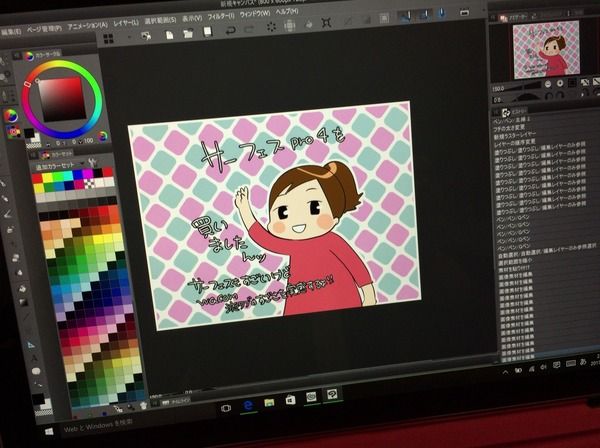Click the Navigator rotation angle value field
The height and width of the screenshot is (448, 600).
(x=497, y=100)
